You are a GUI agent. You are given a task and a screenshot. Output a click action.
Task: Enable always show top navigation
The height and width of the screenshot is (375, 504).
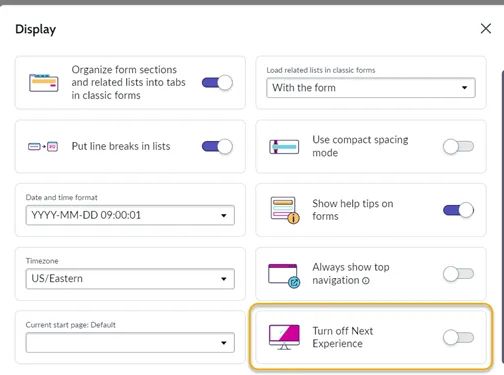coord(458,274)
